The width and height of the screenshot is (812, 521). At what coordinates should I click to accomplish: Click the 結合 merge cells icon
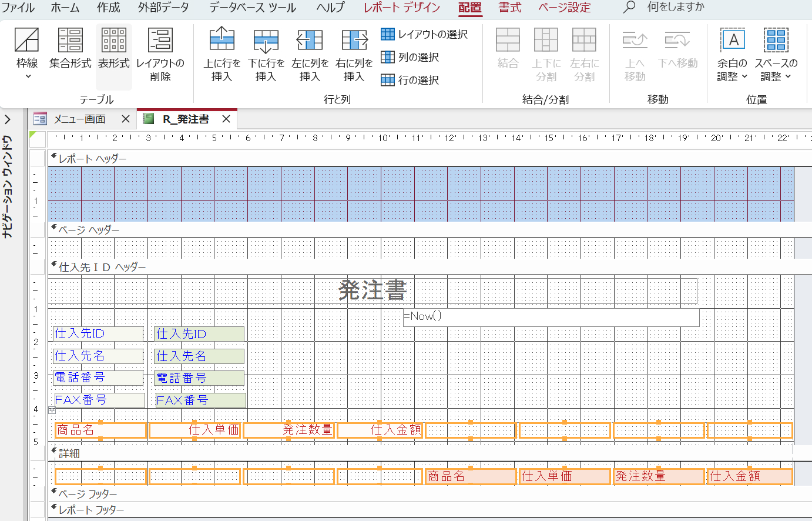pyautogui.click(x=508, y=49)
